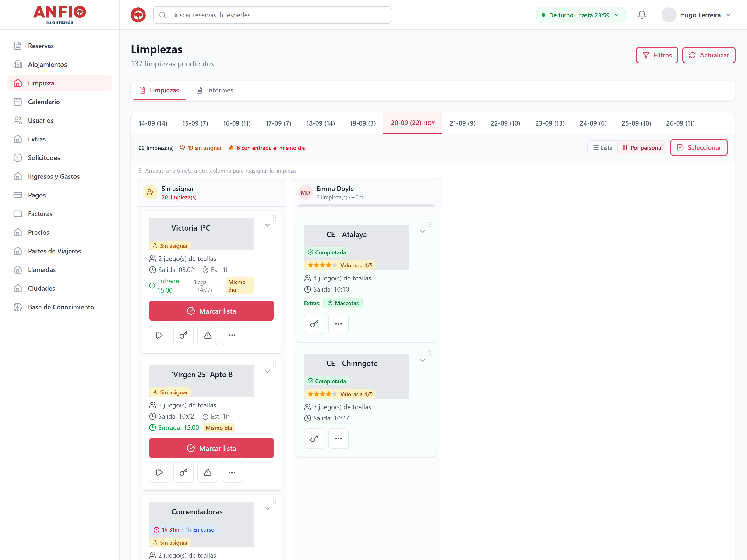Viewport: 747px width, 560px height.
Task: Open Ingresos y Gastos in the sidebar
Action: pyautogui.click(x=60, y=176)
